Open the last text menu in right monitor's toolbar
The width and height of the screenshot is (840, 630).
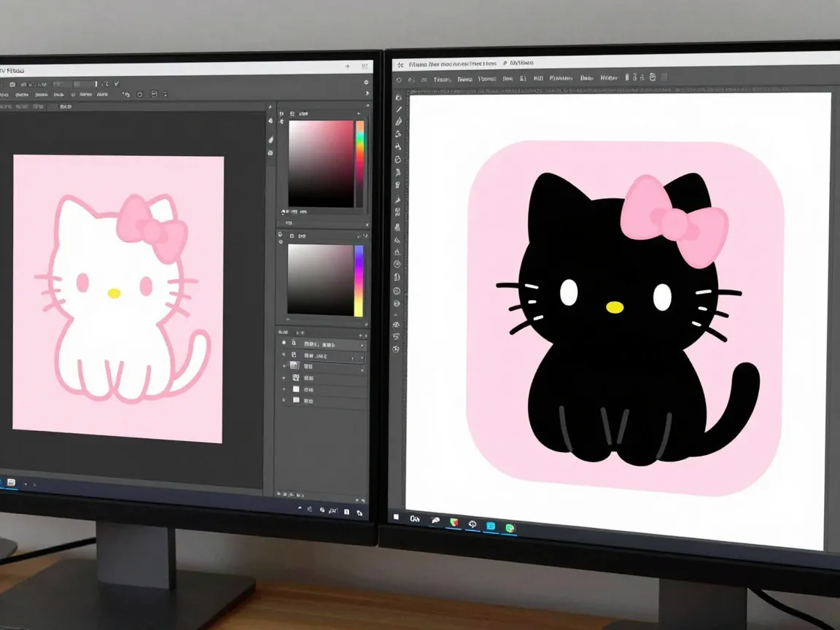[609, 78]
